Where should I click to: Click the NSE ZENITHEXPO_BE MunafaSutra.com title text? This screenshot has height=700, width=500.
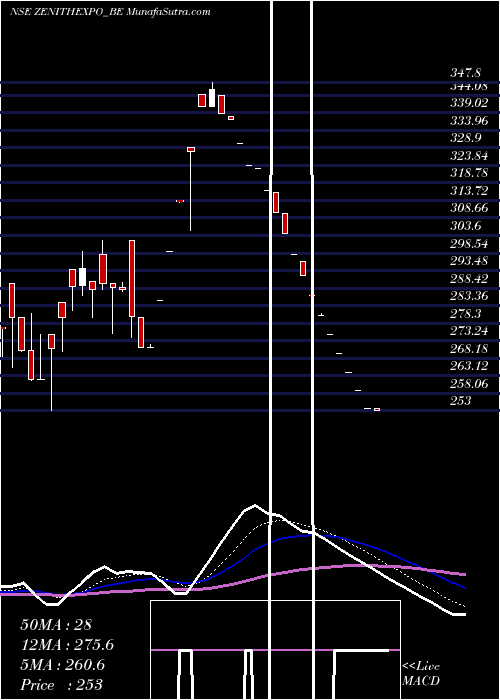pos(110,12)
